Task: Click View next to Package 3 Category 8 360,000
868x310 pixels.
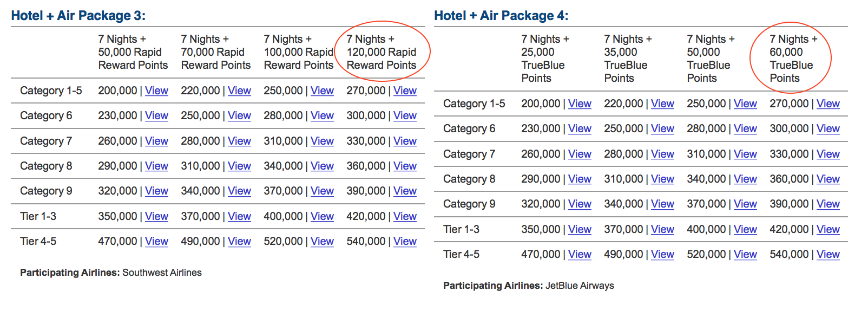Action: click(x=405, y=166)
